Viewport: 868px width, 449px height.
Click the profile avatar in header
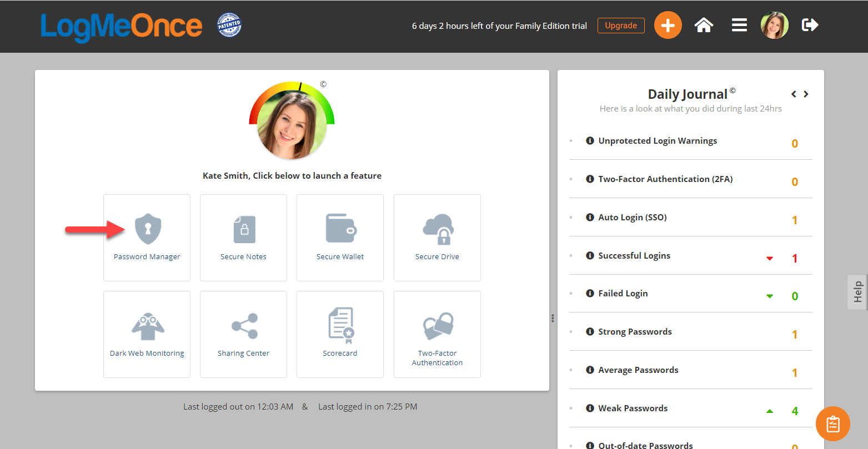[775, 26]
